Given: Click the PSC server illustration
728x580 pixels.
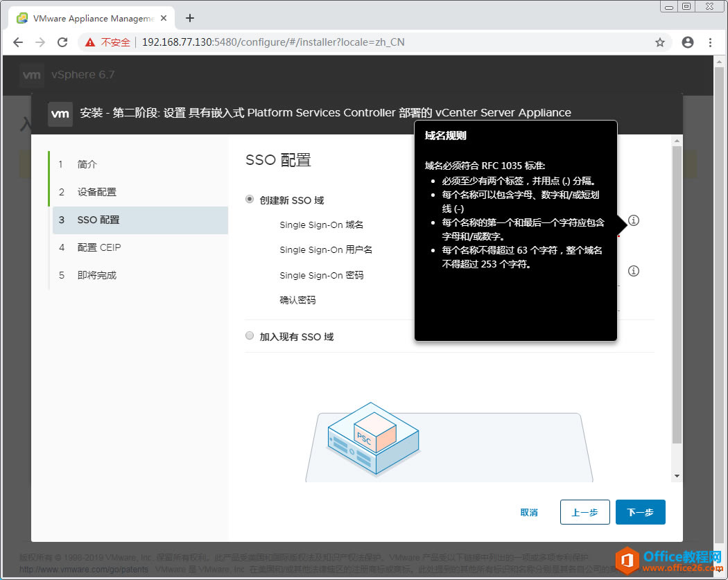Looking at the screenshot, I should tap(374, 439).
